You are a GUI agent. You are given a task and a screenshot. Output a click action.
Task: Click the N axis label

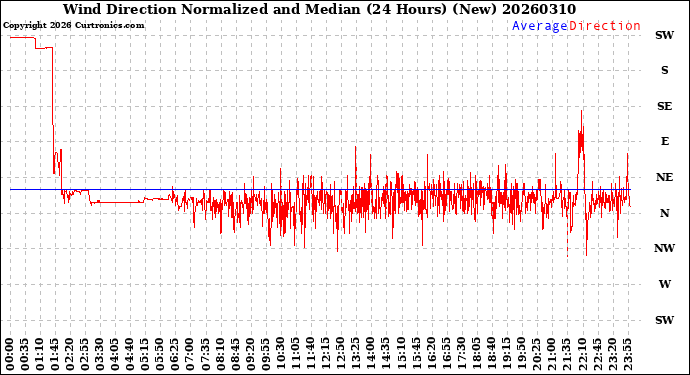[664, 213]
